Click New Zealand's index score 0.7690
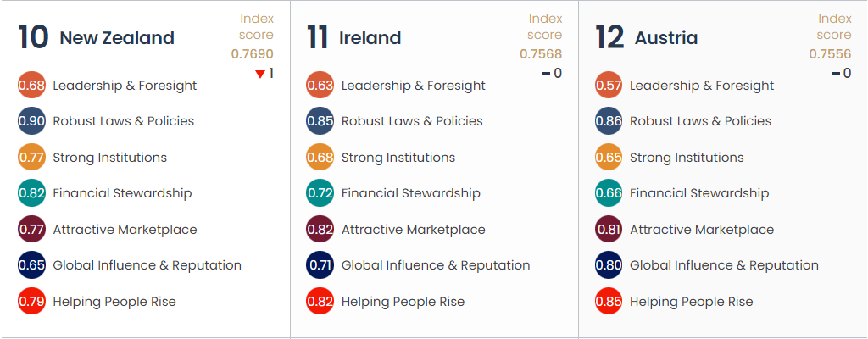 pos(253,54)
